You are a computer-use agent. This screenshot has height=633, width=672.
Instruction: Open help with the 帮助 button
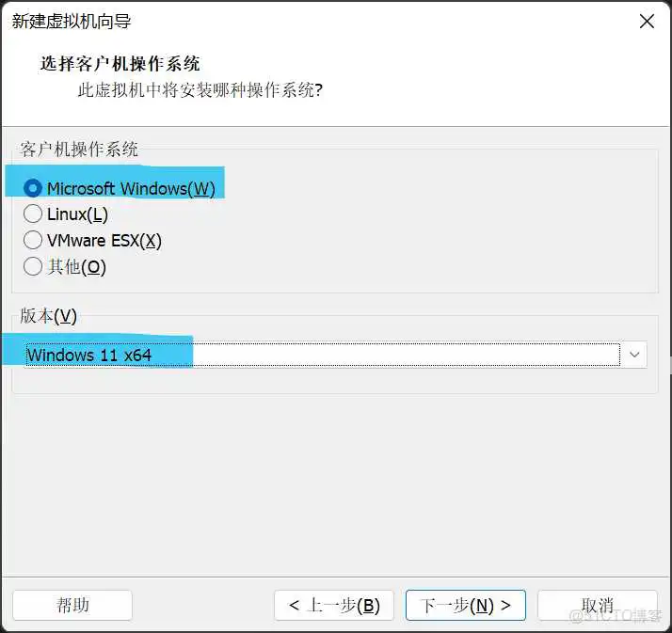[72, 605]
